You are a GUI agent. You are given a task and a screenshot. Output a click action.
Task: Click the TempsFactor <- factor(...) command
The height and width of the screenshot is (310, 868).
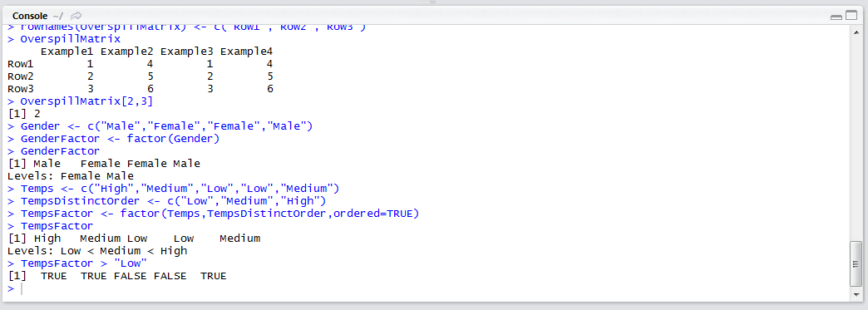tap(213, 214)
